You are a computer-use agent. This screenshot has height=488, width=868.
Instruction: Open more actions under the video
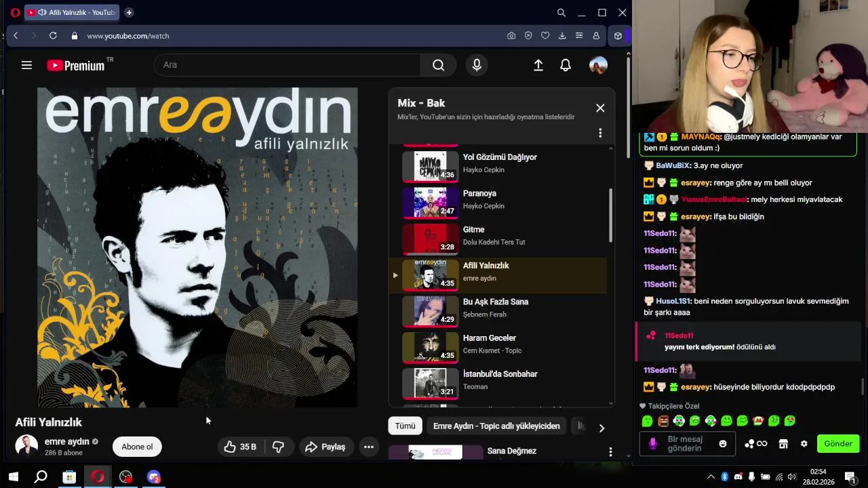coord(369,447)
